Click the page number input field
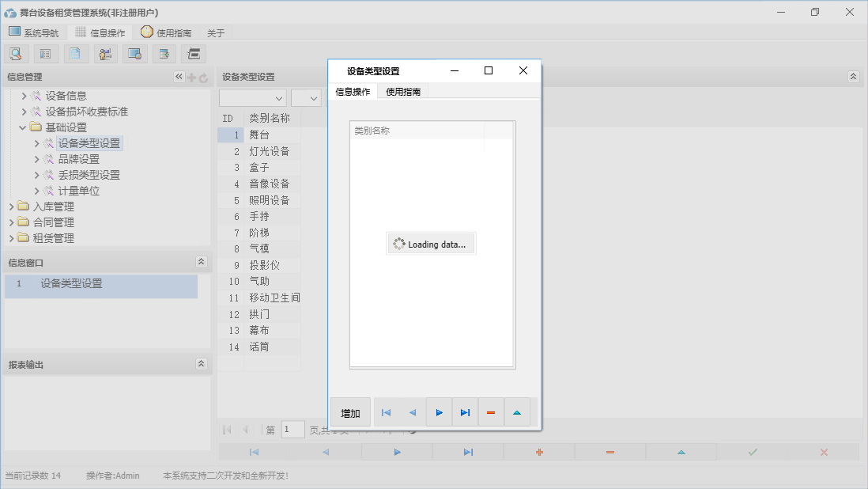Screen dimensions: 868x489 click(292, 429)
